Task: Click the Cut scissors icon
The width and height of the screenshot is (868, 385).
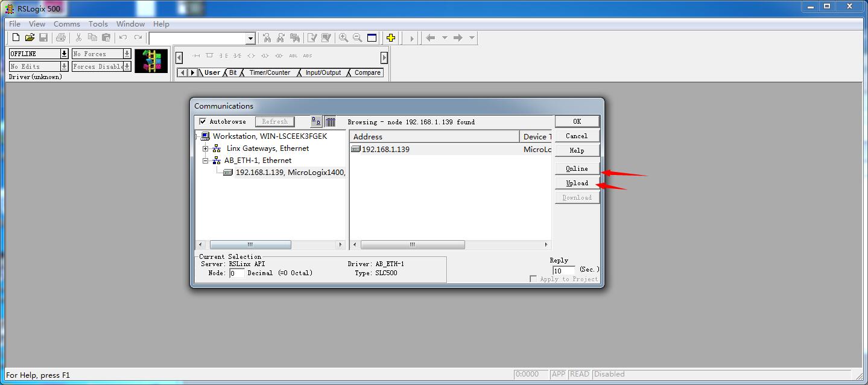Action: pyautogui.click(x=78, y=37)
